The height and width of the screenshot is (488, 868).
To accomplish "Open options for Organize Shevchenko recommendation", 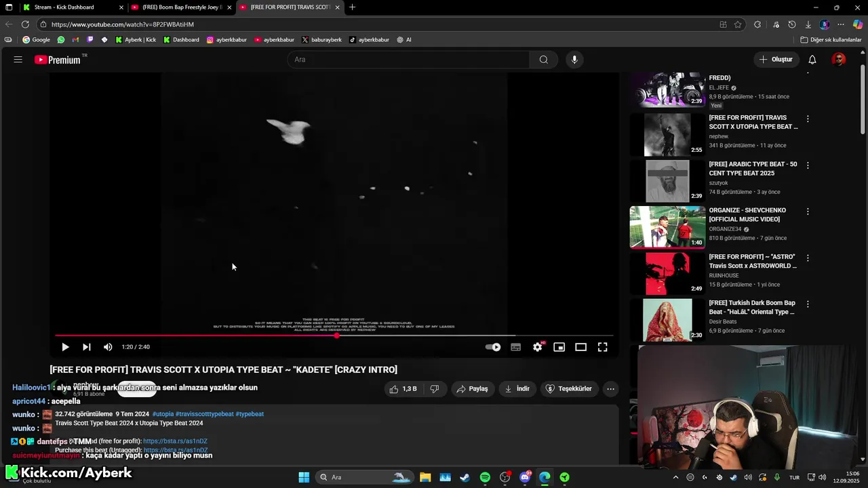I will (x=808, y=212).
